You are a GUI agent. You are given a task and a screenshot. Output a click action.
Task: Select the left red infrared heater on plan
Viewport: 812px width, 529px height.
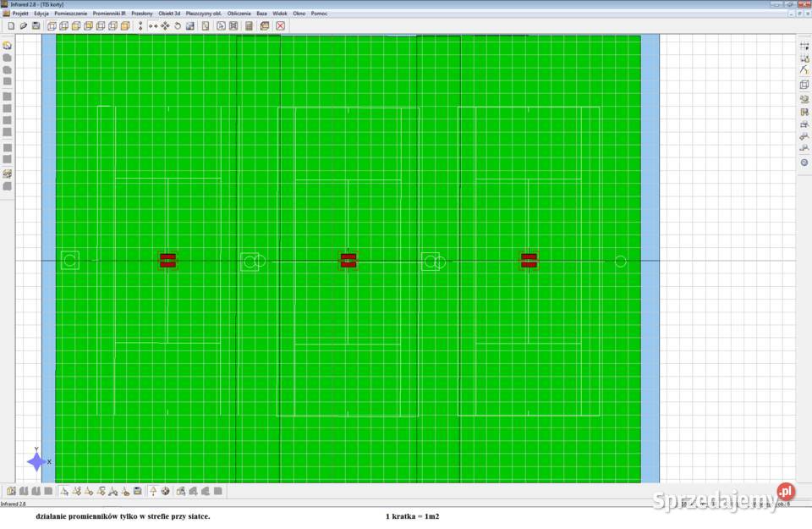point(167,260)
